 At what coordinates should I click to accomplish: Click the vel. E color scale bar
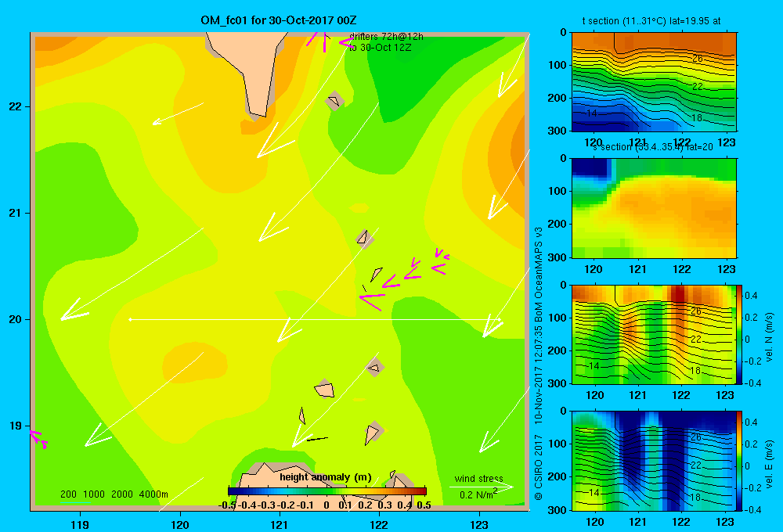click(x=739, y=461)
